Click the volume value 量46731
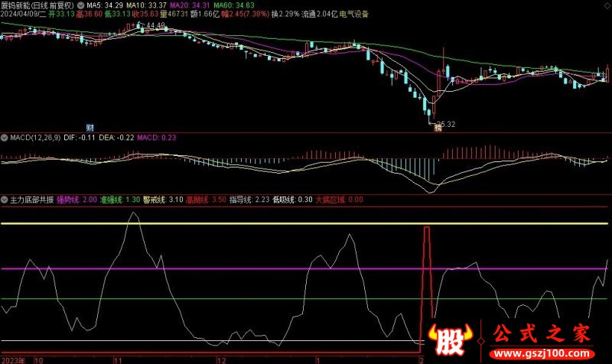 (174, 14)
